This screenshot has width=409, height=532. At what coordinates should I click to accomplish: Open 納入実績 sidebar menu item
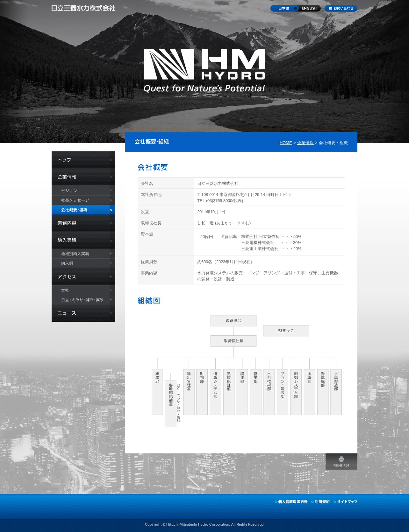pos(83,240)
